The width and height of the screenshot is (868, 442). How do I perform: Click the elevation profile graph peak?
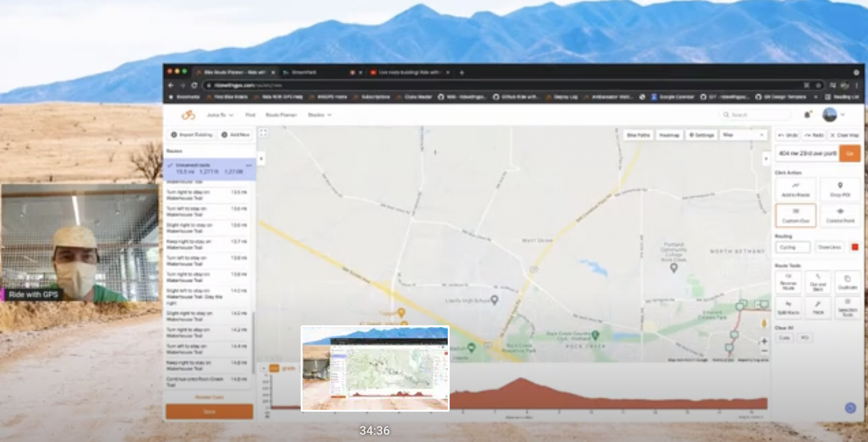point(520,380)
